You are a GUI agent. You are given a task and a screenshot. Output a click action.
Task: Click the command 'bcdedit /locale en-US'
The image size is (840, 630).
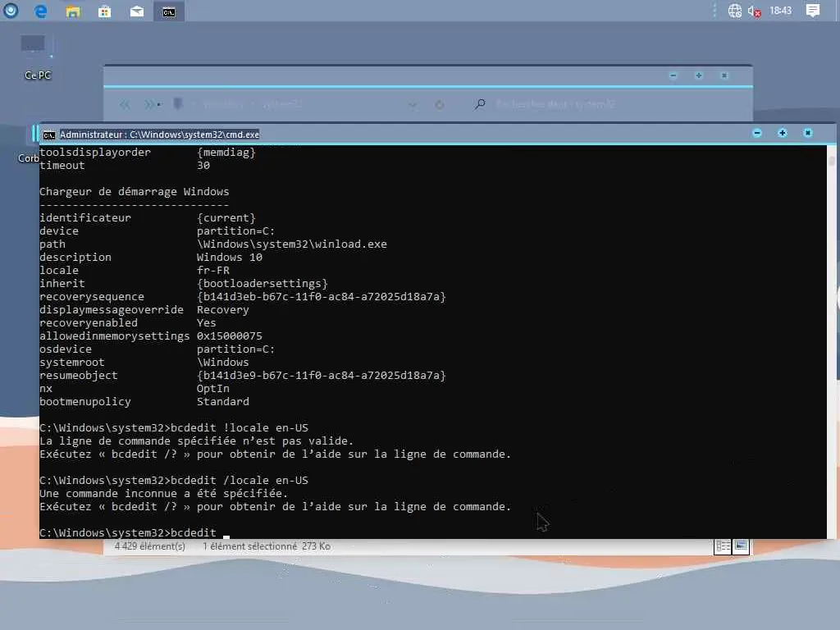tap(240, 481)
